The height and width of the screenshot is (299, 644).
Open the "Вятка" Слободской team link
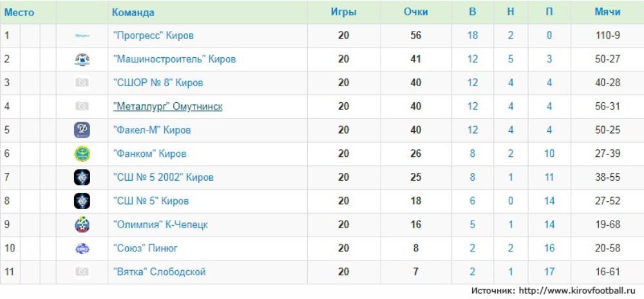159,272
